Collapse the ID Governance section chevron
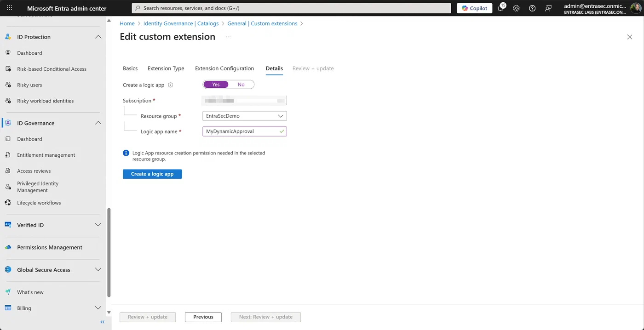 tap(98, 123)
